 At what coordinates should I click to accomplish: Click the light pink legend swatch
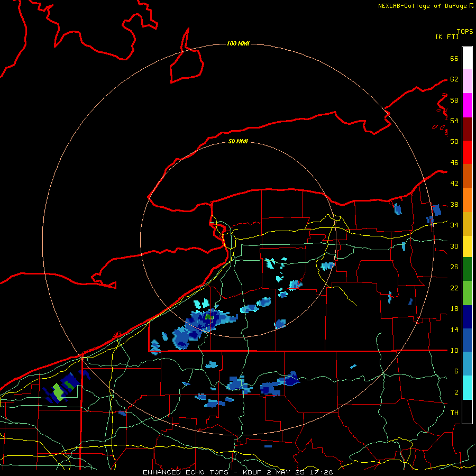[x=467, y=81]
